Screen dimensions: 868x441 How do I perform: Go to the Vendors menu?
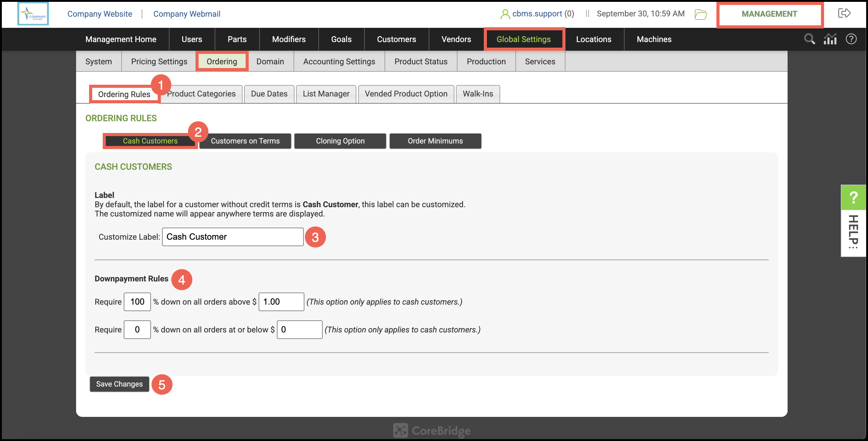[456, 39]
